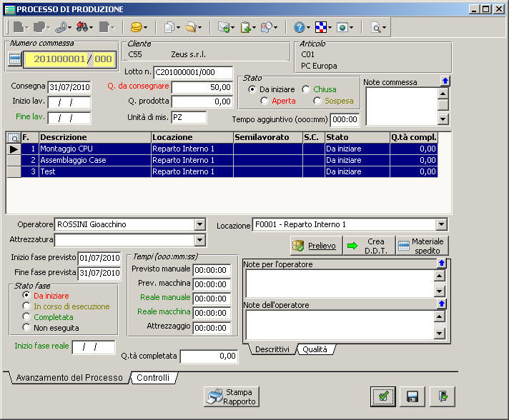The height and width of the screenshot is (420, 509).
Task: Click the green checkmark confirm icon
Action: click(x=383, y=396)
